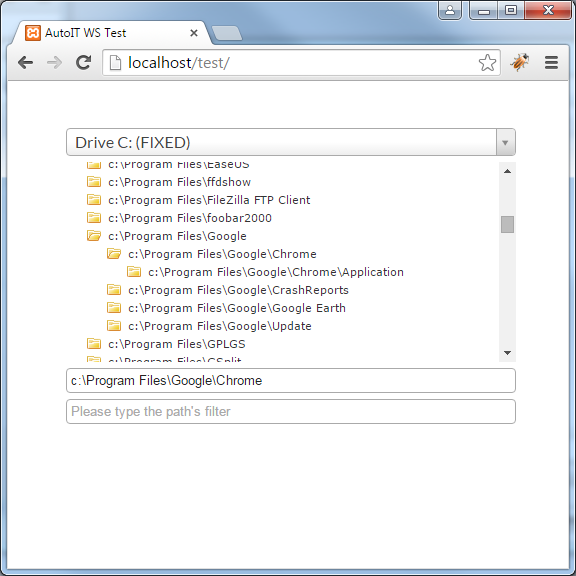Expand the Google\Update folder icon
Viewport: 576px width, 576px height.
click(x=114, y=325)
